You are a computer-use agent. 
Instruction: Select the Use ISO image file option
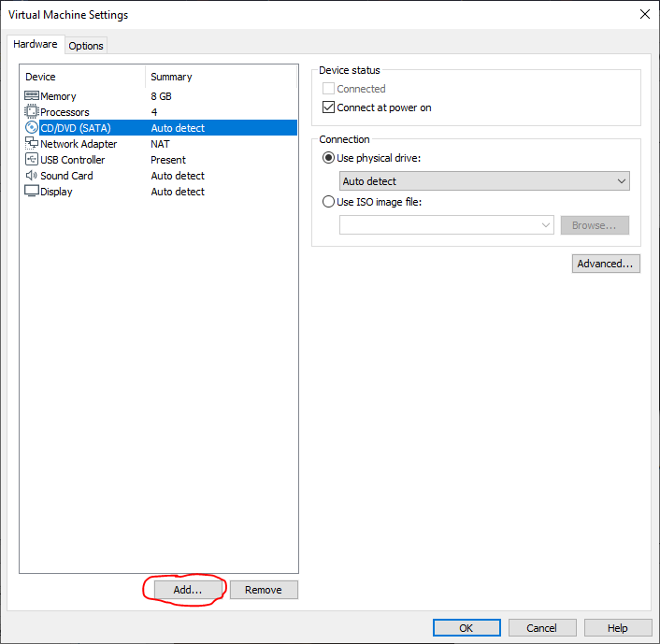pos(328,201)
